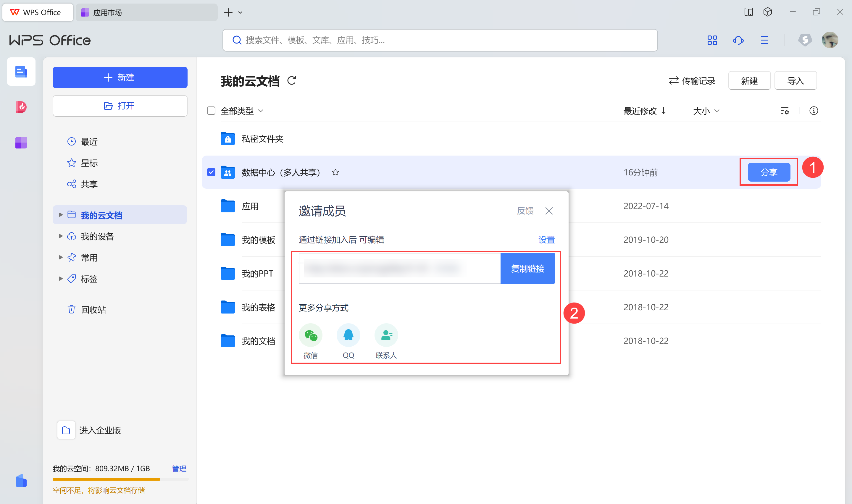The image size is (852, 504).
Task: Star the 数据中心 shared folder
Action: (x=335, y=172)
